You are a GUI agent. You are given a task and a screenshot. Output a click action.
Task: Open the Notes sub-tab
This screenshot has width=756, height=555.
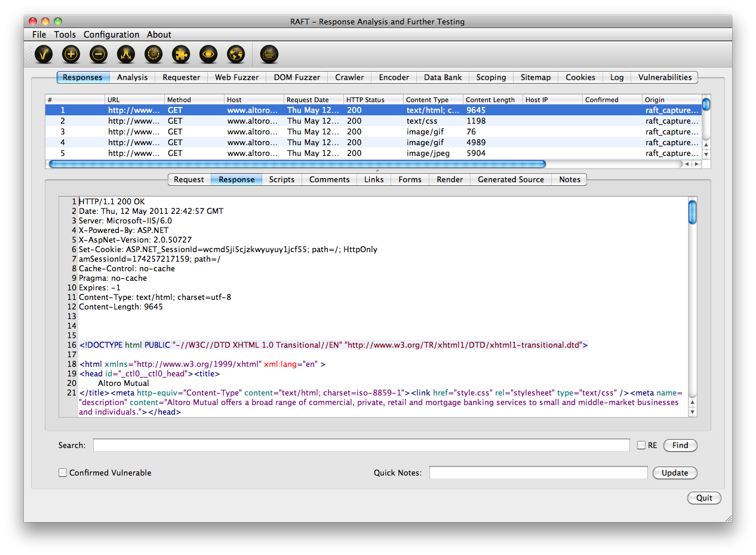tap(570, 179)
